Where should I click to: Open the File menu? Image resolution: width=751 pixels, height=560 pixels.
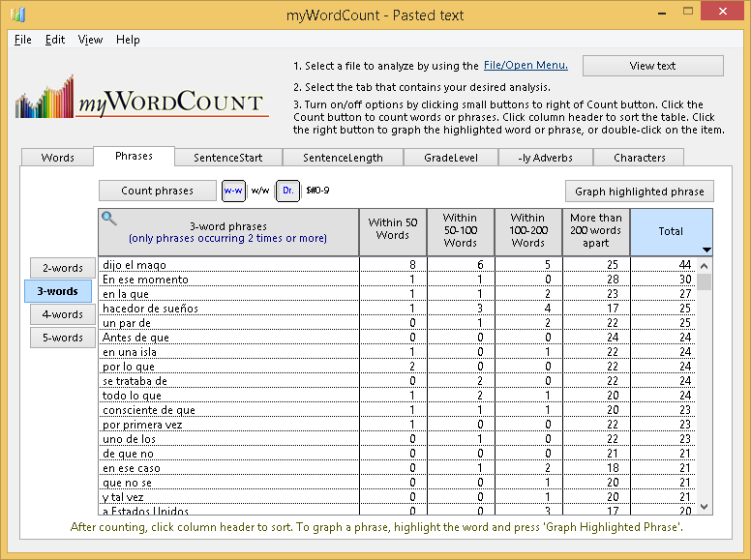(x=23, y=40)
